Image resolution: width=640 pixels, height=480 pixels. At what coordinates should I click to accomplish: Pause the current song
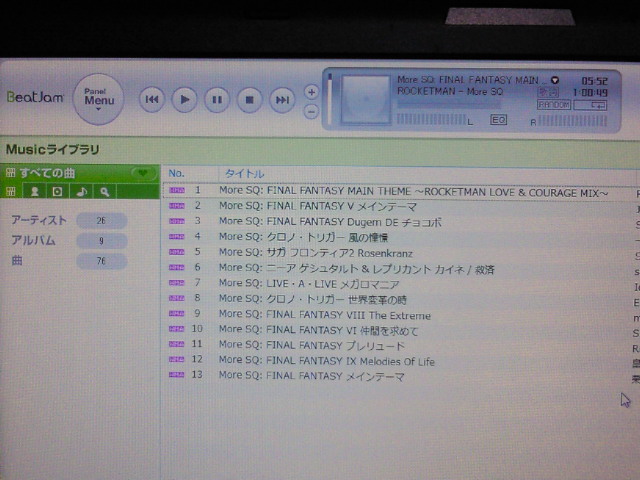click(217, 100)
